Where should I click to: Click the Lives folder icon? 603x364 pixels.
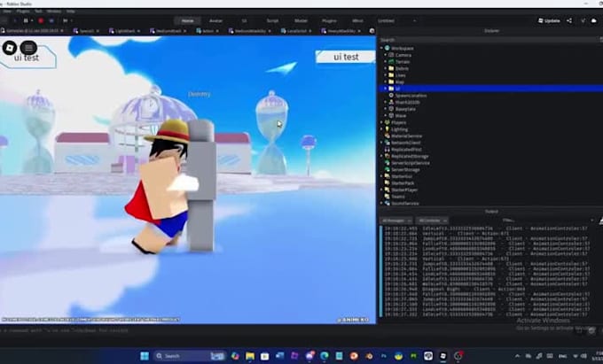coord(391,75)
